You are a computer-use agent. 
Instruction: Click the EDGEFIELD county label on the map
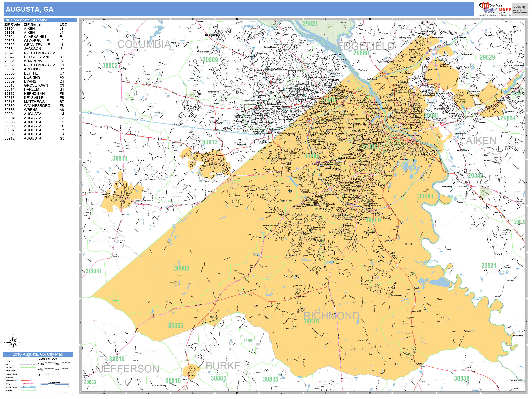366,46
